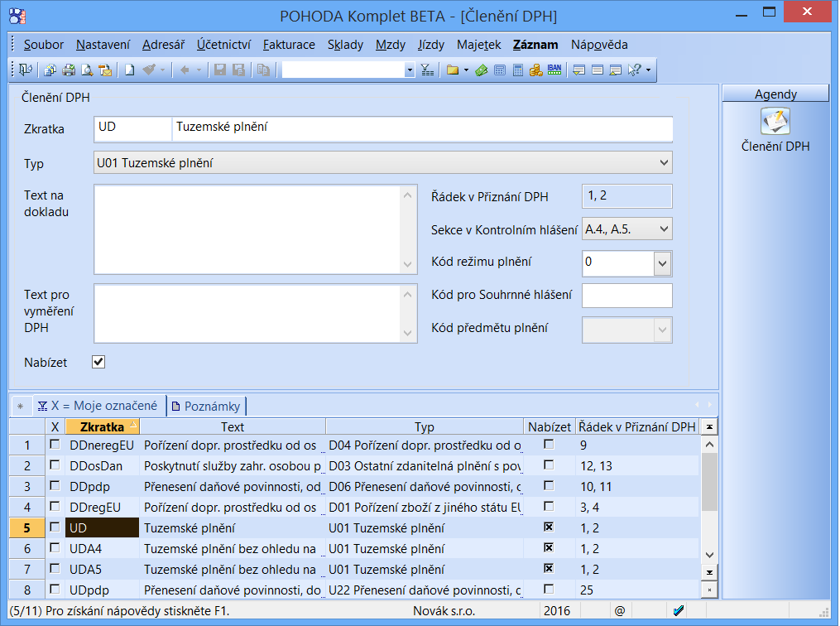
Task: Click the list lines layout icon
Action: pyautogui.click(x=598, y=70)
